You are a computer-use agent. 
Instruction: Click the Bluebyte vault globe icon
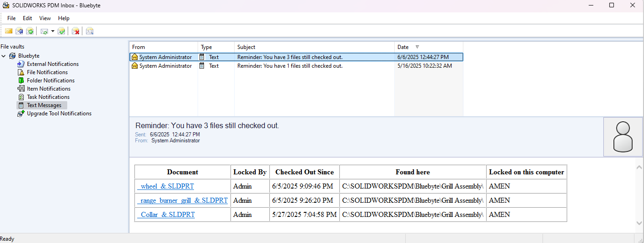point(12,56)
